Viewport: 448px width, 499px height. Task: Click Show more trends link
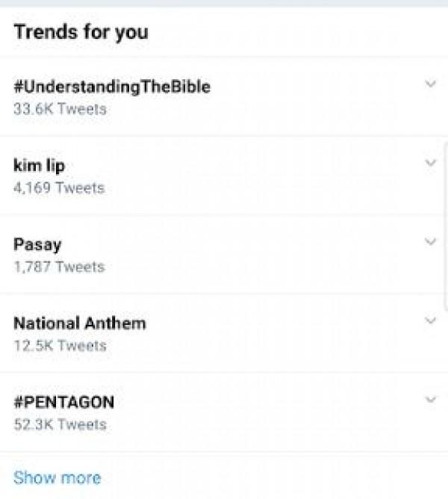coord(57,477)
